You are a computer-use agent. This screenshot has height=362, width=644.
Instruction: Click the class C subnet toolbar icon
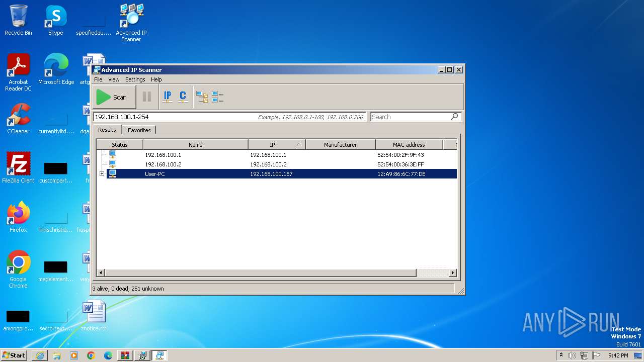pyautogui.click(x=183, y=97)
